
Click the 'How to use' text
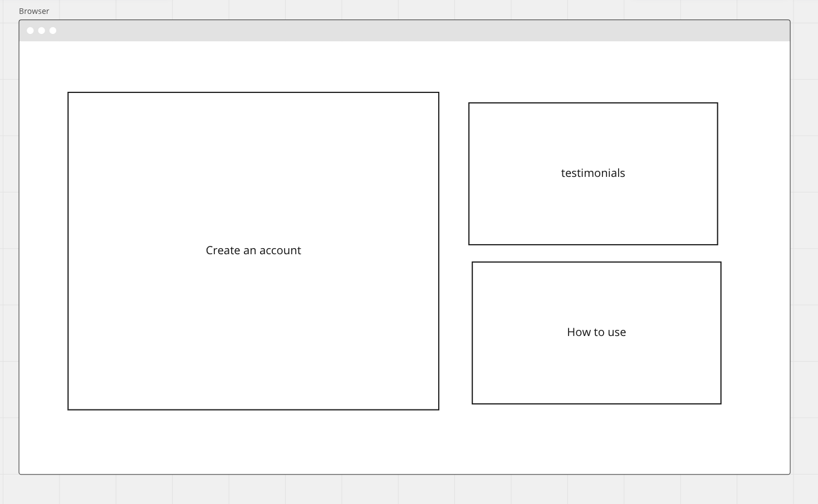tap(596, 332)
